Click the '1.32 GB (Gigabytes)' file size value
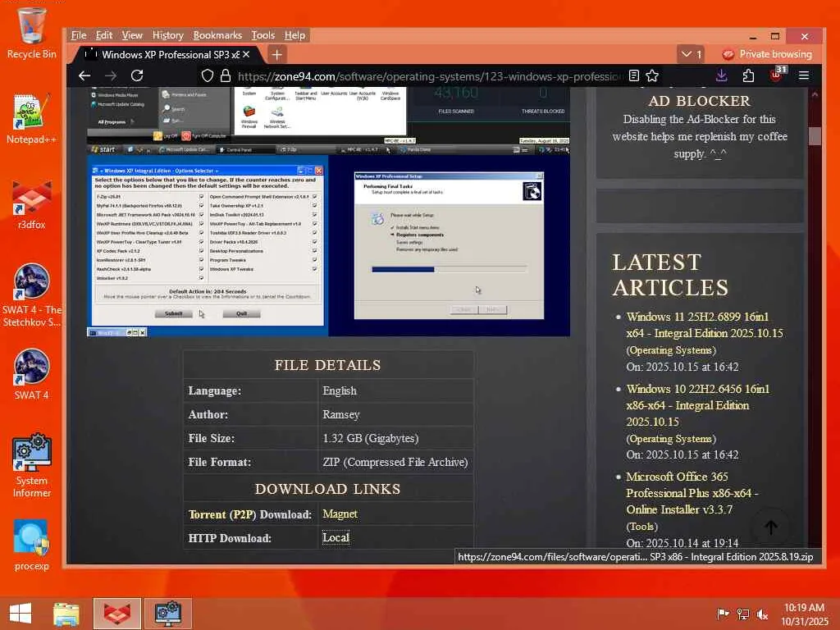 tap(371, 438)
